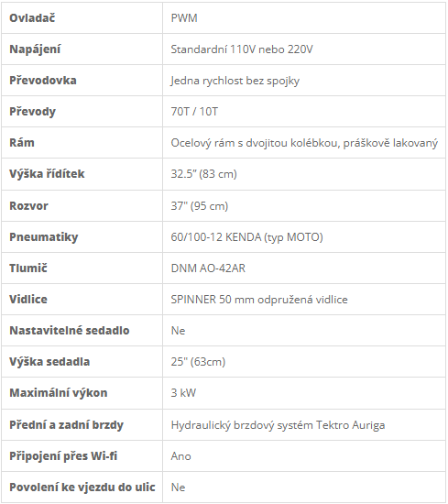Click the Převodovka label
448x504 pixels.
click(x=43, y=81)
